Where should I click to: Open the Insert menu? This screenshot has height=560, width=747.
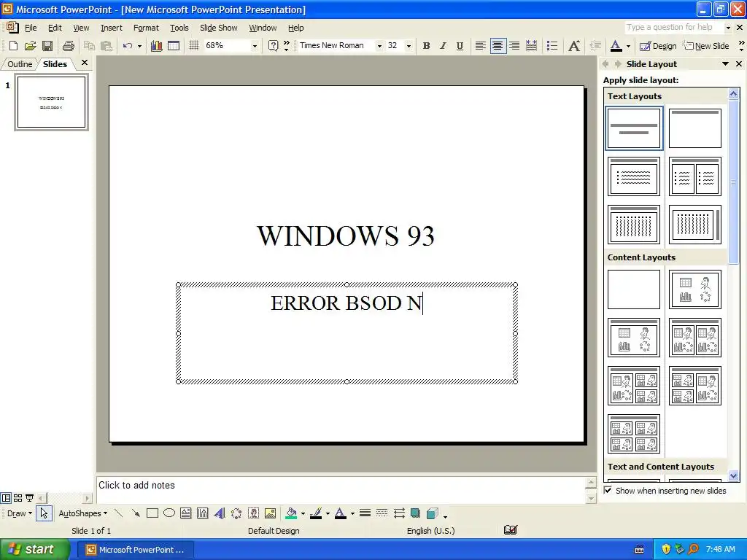[x=112, y=28]
